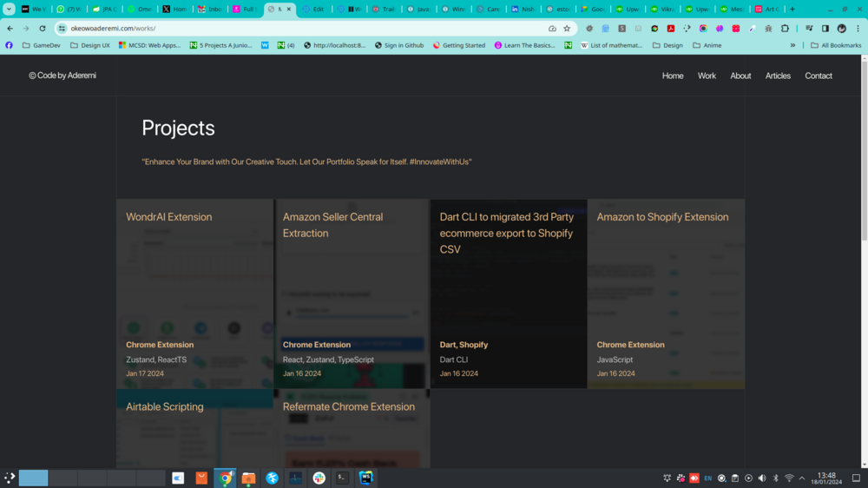
Task: Open the Extensions puzzle icon in Chrome
Action: click(785, 28)
